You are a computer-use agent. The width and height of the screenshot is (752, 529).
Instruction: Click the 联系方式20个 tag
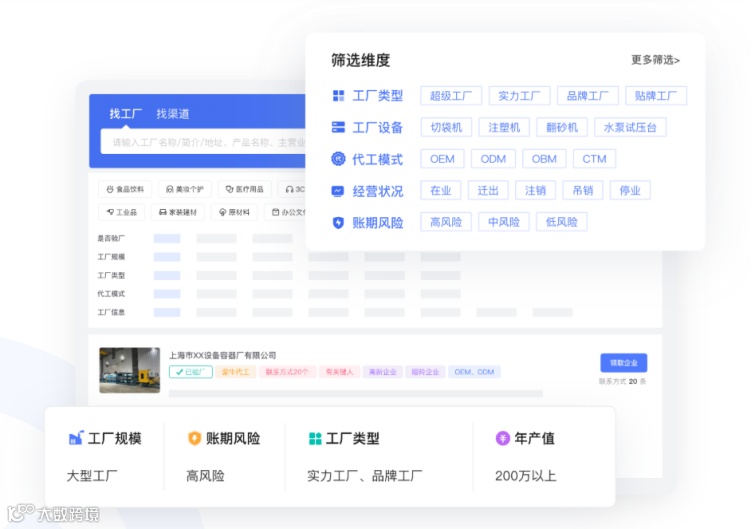287,372
